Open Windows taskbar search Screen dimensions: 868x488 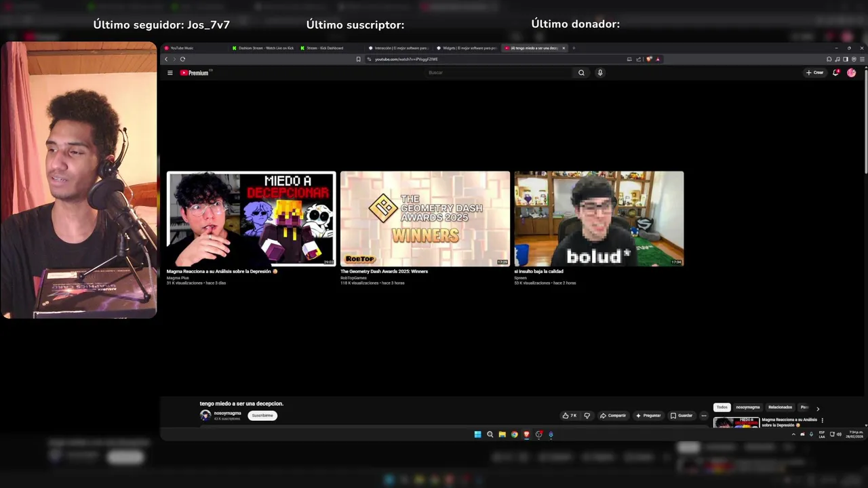pos(490,434)
